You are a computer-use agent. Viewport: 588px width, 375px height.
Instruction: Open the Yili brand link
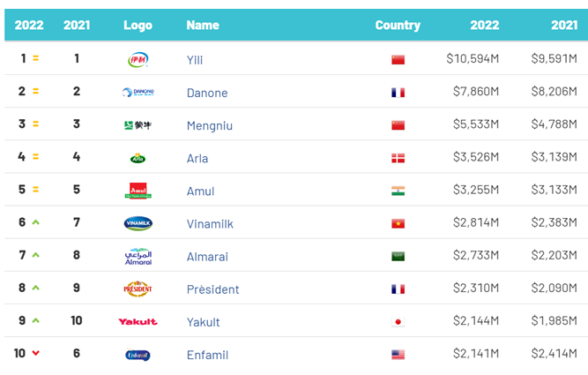195,60
